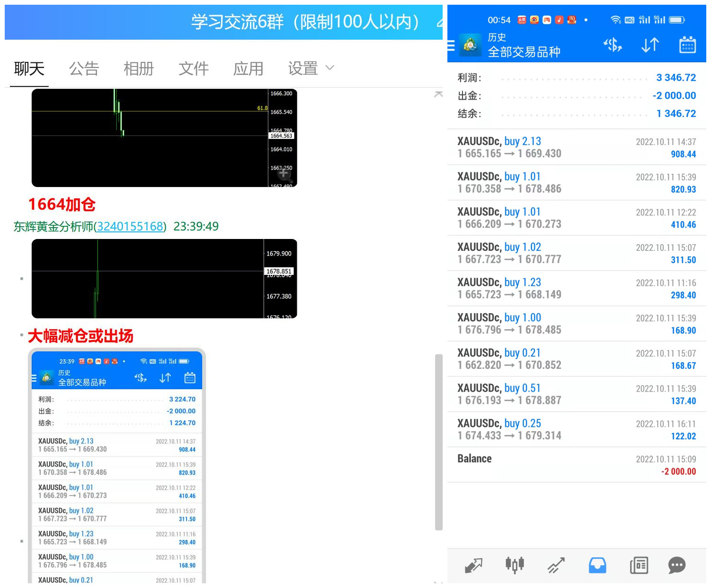Switch to the 公告 tab
The width and height of the screenshot is (711, 588).
point(84,69)
